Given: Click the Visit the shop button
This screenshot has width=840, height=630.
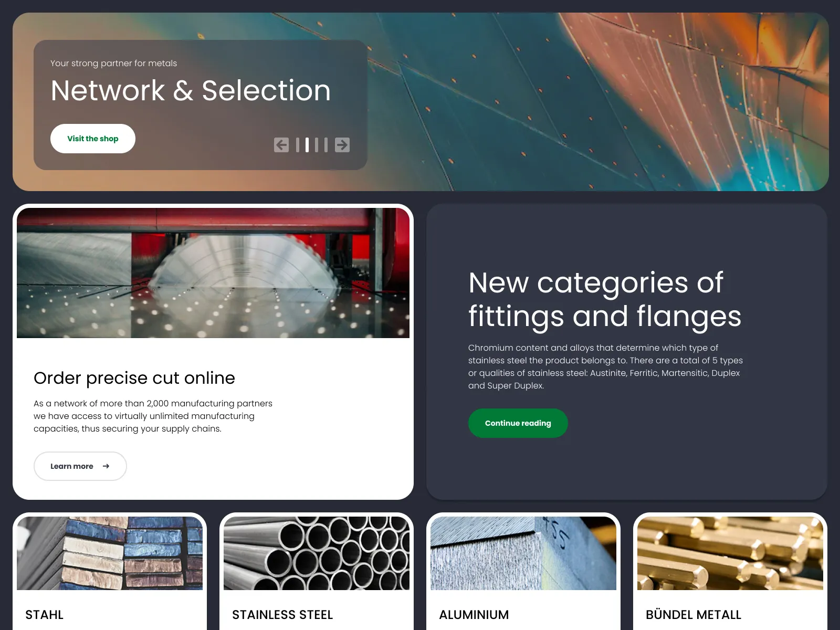Looking at the screenshot, I should [x=93, y=139].
